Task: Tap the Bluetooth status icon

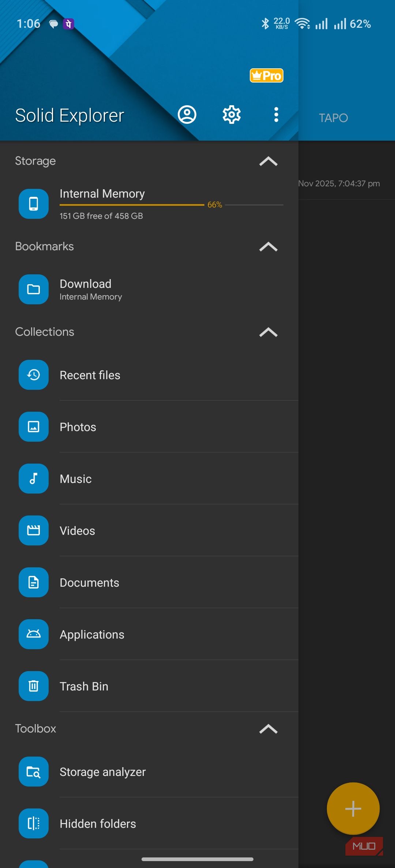Action: [x=265, y=24]
